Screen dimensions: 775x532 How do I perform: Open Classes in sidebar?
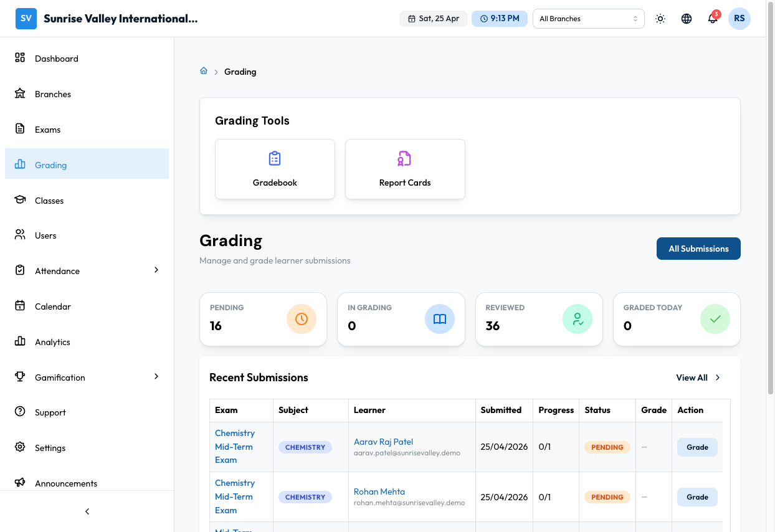click(87, 201)
